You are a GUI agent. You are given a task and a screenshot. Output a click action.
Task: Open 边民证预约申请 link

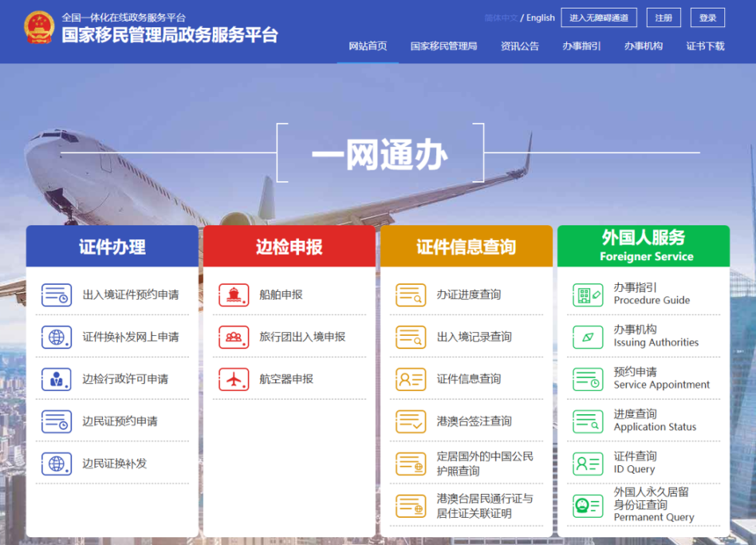(120, 422)
